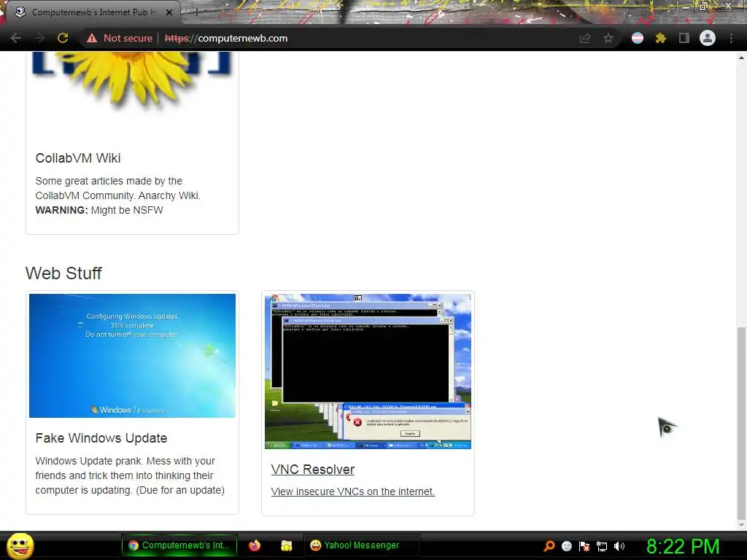This screenshot has height=560, width=747.
Task: Go back to the previous page
Action: [x=16, y=38]
